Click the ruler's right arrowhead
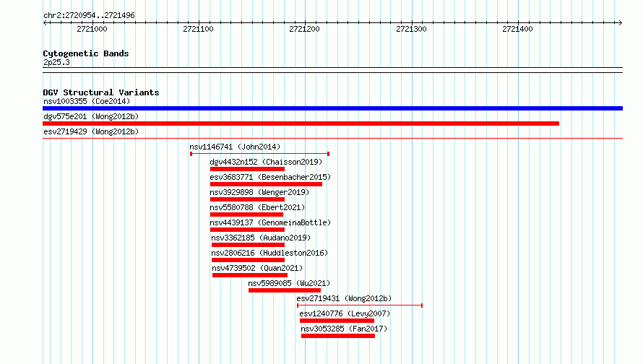The width and height of the screenshot is (643, 364). (620, 23)
